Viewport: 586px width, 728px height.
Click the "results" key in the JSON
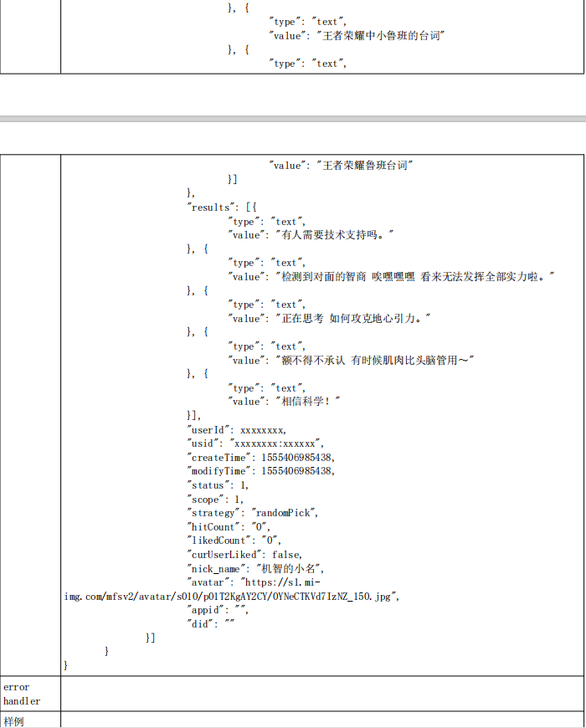tap(211, 207)
